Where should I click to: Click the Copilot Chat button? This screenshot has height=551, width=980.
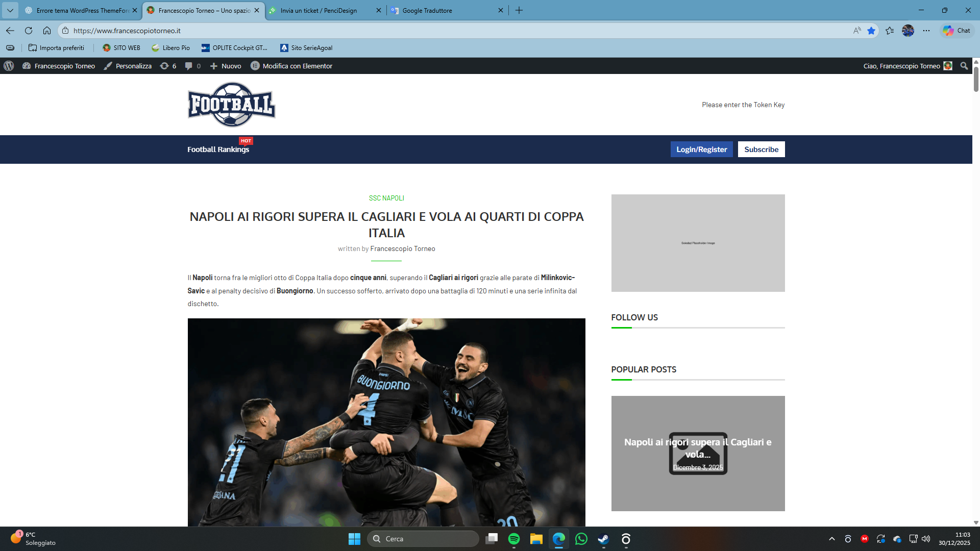pyautogui.click(x=957, y=31)
